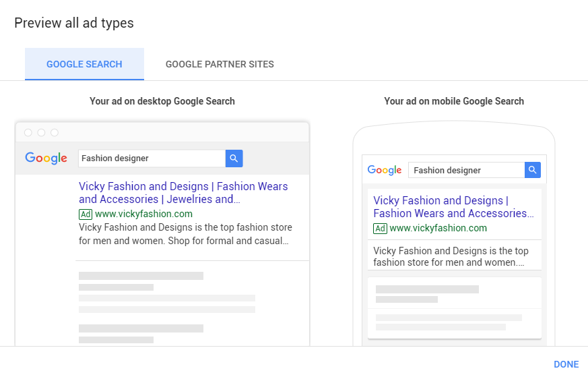Click the Google logo in desktop preview

(x=46, y=158)
